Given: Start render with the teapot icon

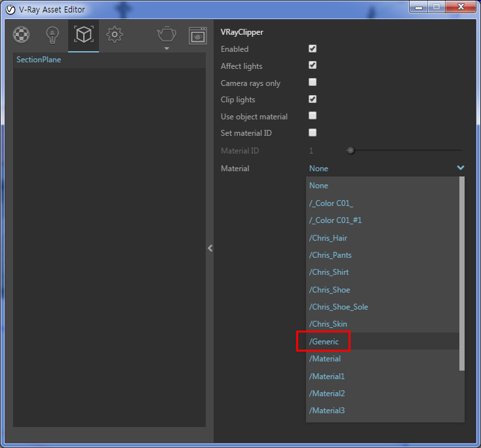Looking at the screenshot, I should (166, 34).
